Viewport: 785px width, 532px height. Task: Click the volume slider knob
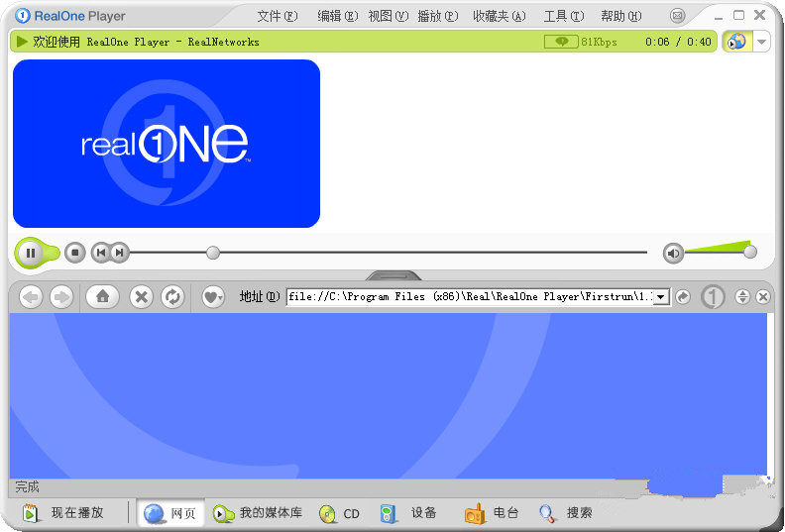coord(750,252)
